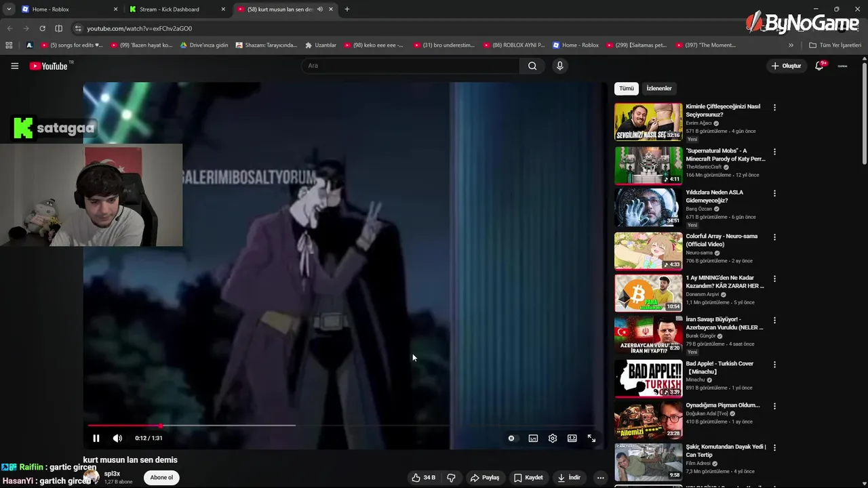
Task: Enter fullscreen mode
Action: pos(591,438)
